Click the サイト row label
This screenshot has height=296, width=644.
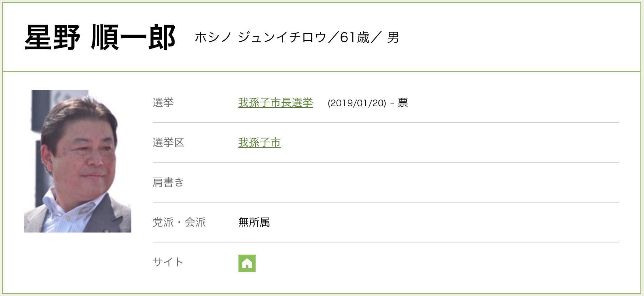[x=168, y=262]
